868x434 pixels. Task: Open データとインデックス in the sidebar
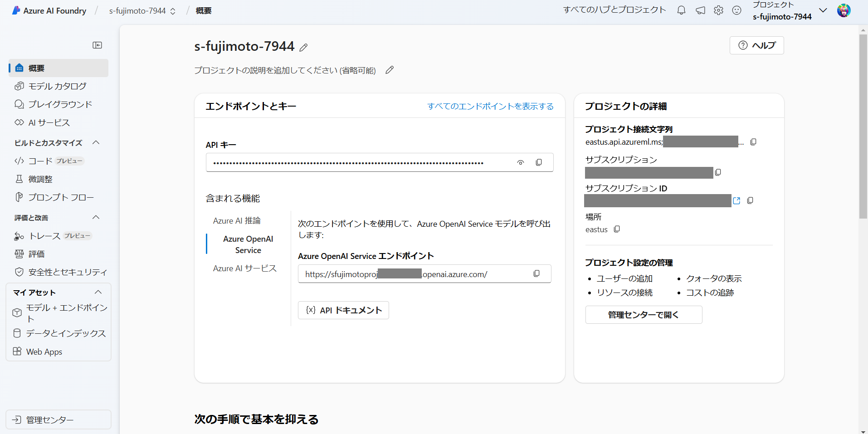click(x=59, y=333)
